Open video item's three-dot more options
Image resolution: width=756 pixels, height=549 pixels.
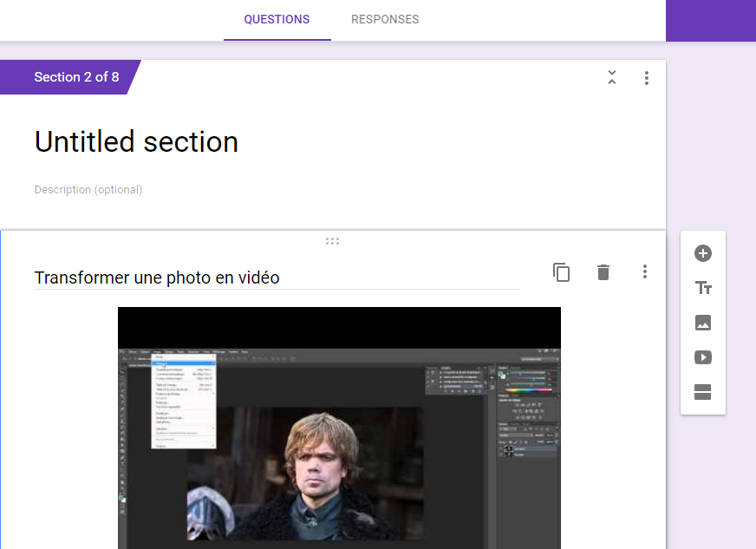coord(644,272)
